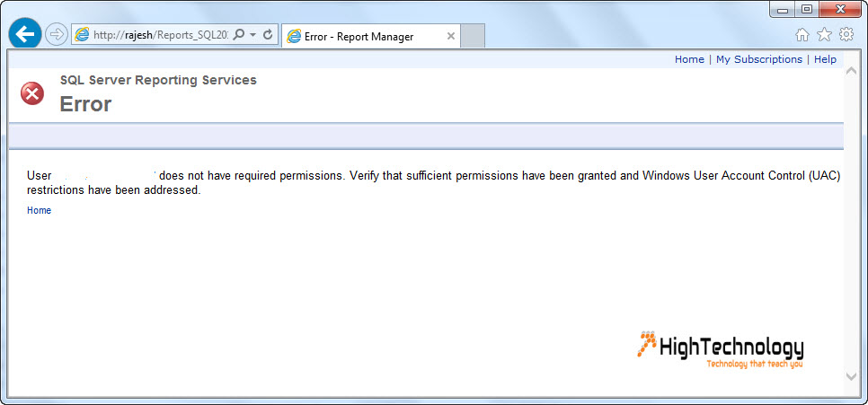Click the search magnifier in address bar
868x405 pixels.
238,35
